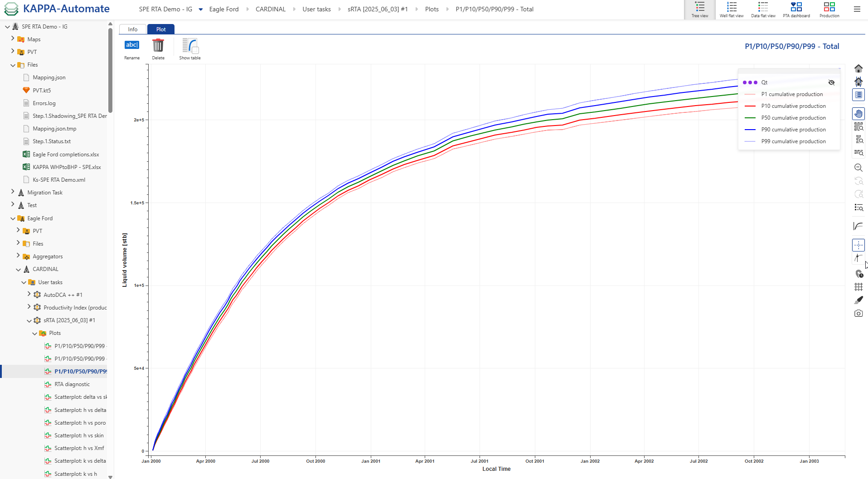This screenshot has width=868, height=479.
Task: Click the Show table icon
Action: [189, 47]
